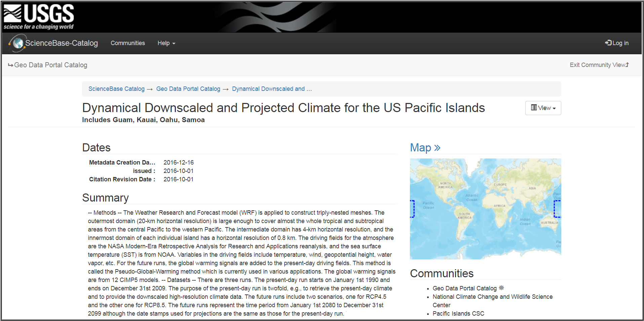The width and height of the screenshot is (644, 321).
Task: Open the Pacific Islands CSC community link
Action: pos(458,313)
